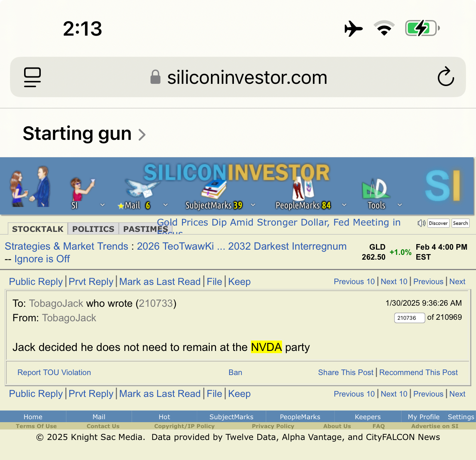Tap the Safari reload page icon
Viewport: 476px width, 460px height.
click(446, 77)
